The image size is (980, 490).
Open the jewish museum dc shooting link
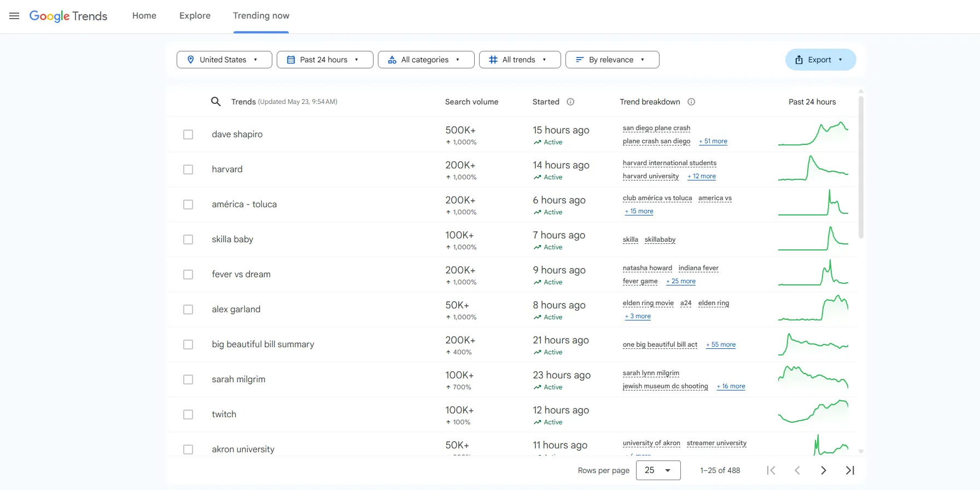pyautogui.click(x=665, y=386)
